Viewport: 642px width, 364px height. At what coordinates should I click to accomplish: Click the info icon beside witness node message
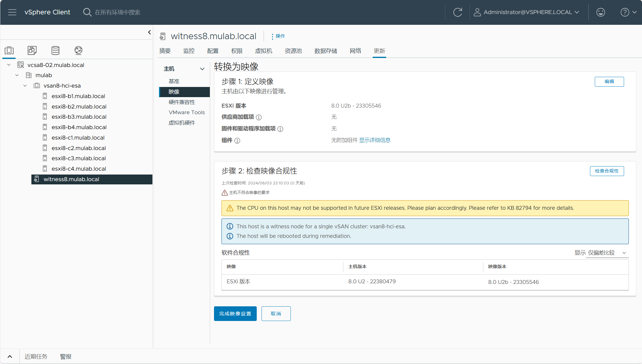230,227
